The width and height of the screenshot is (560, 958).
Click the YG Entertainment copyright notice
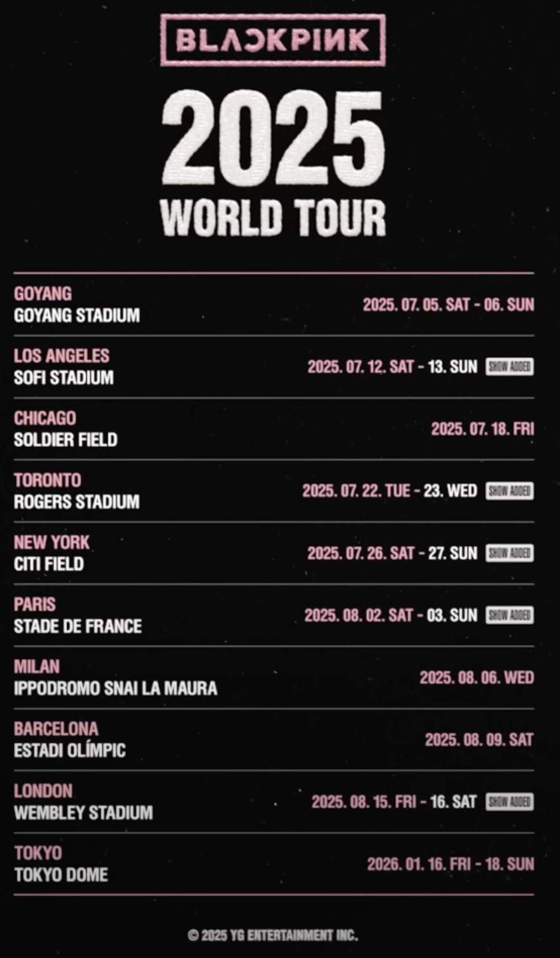(x=273, y=935)
